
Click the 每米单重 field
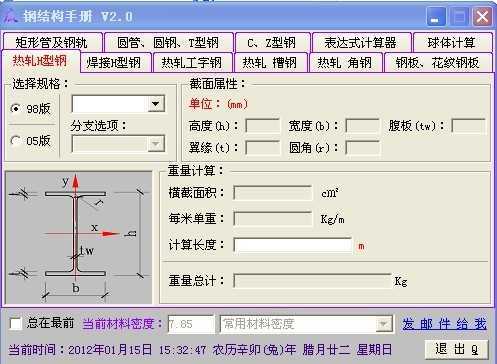272,219
